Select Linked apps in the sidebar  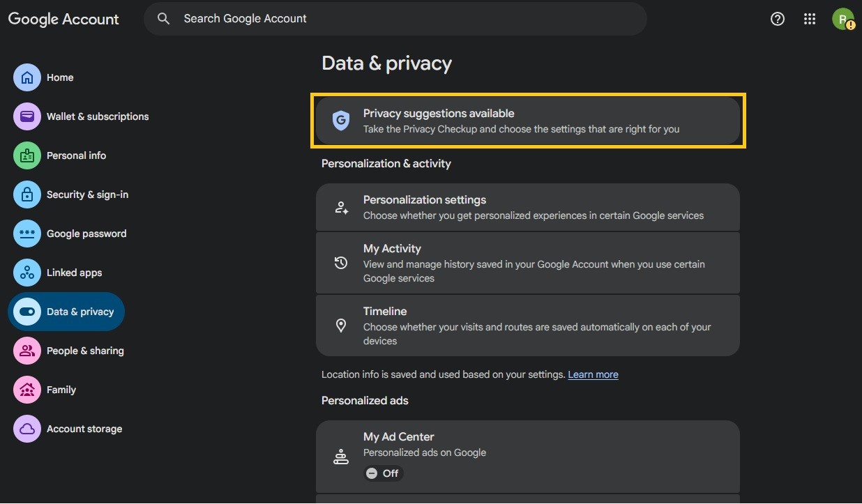pos(74,273)
